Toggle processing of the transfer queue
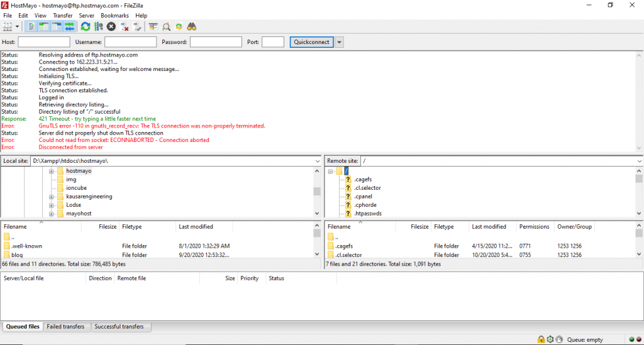644x345 pixels. click(x=98, y=26)
